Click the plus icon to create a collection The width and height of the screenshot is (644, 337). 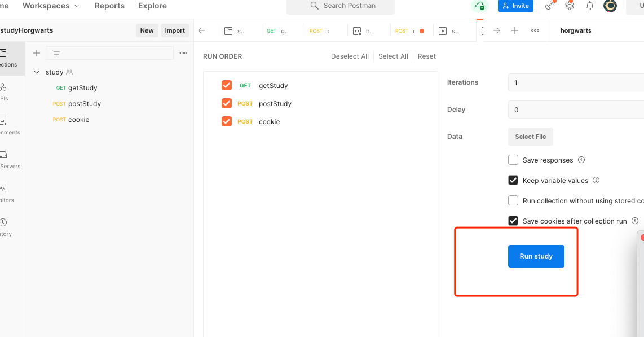point(37,53)
